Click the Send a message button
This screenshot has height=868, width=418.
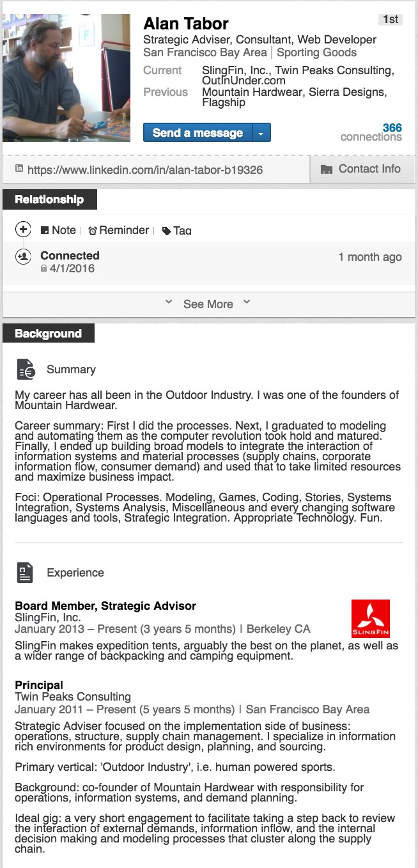(197, 133)
